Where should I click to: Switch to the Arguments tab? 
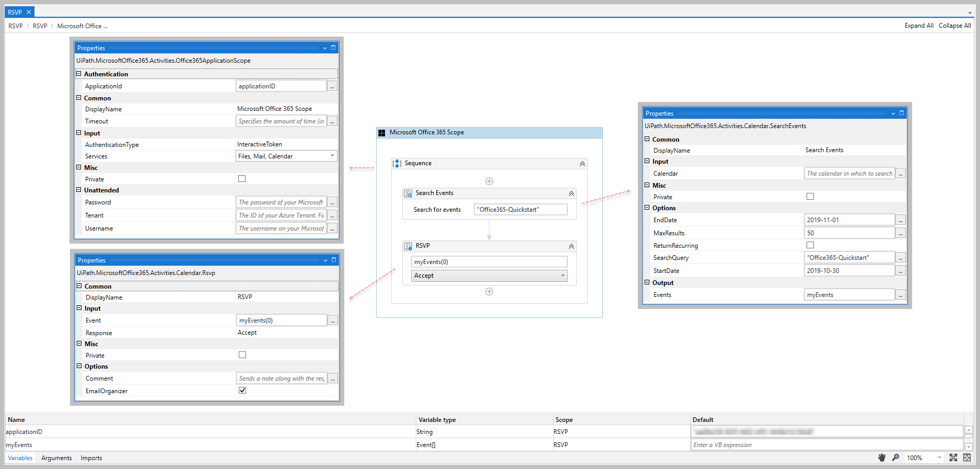[56, 458]
